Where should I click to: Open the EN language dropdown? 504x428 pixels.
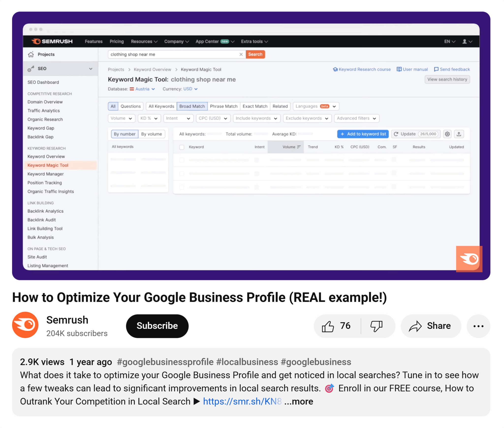click(450, 42)
